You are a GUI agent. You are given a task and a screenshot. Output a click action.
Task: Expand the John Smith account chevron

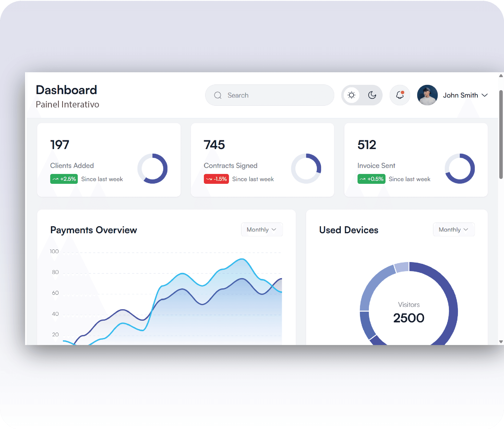click(x=484, y=95)
